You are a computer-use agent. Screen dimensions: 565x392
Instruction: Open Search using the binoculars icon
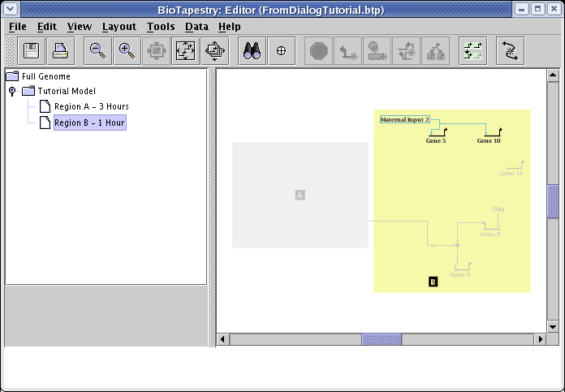(252, 50)
